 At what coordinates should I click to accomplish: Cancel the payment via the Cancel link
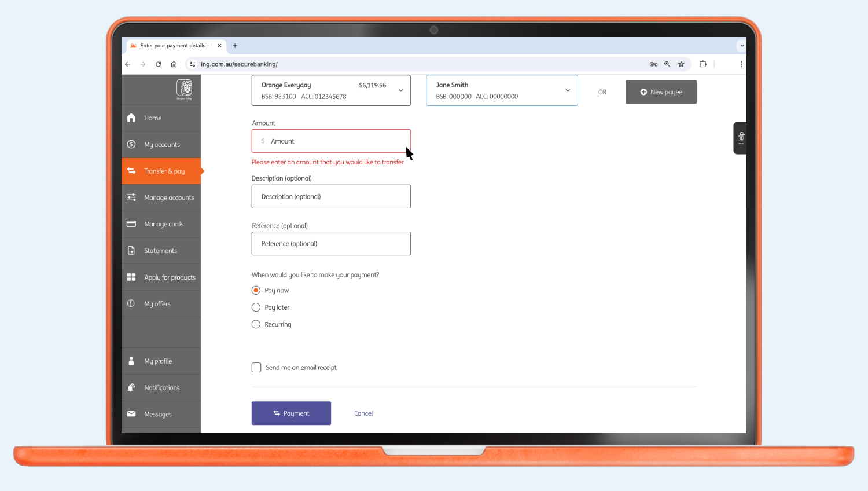(363, 413)
